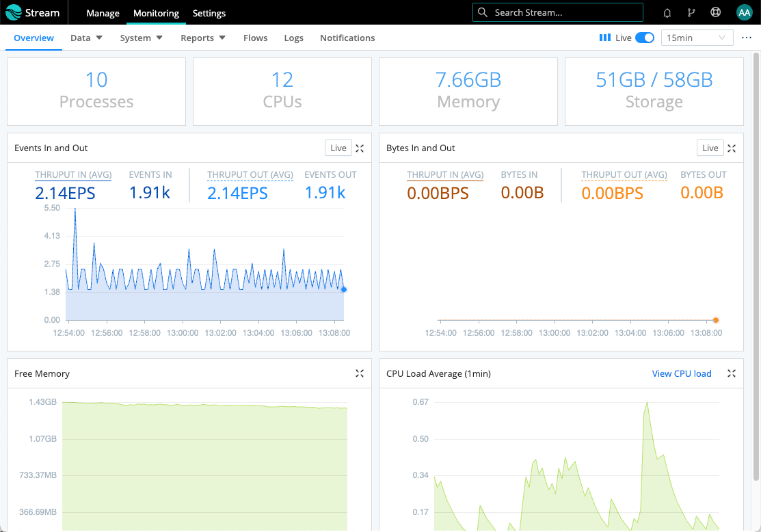Click the version control branch icon
Viewport: 761px width, 532px height.
691,12
